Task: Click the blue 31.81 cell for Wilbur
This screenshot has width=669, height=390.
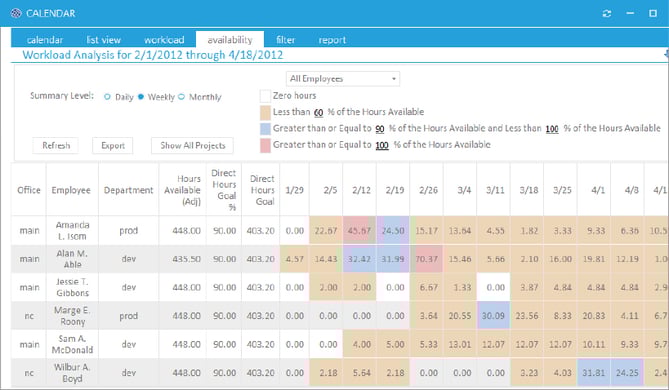Action: coord(594,373)
